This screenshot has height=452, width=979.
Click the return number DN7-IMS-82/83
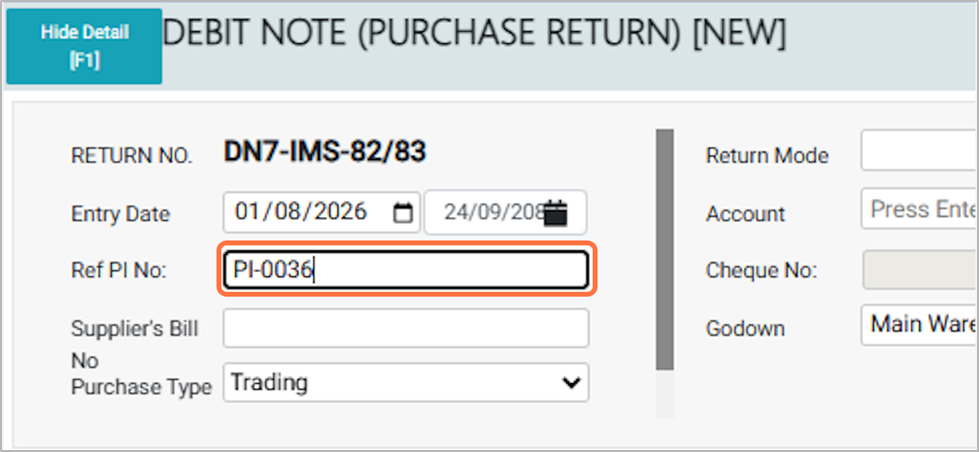(x=325, y=152)
